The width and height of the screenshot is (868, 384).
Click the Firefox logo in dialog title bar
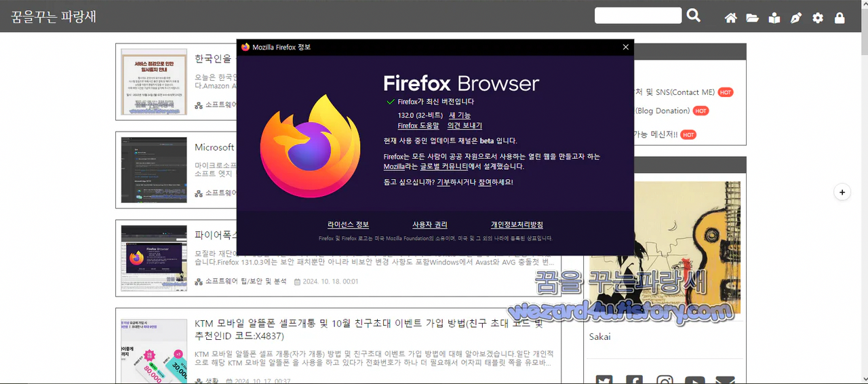(x=245, y=47)
